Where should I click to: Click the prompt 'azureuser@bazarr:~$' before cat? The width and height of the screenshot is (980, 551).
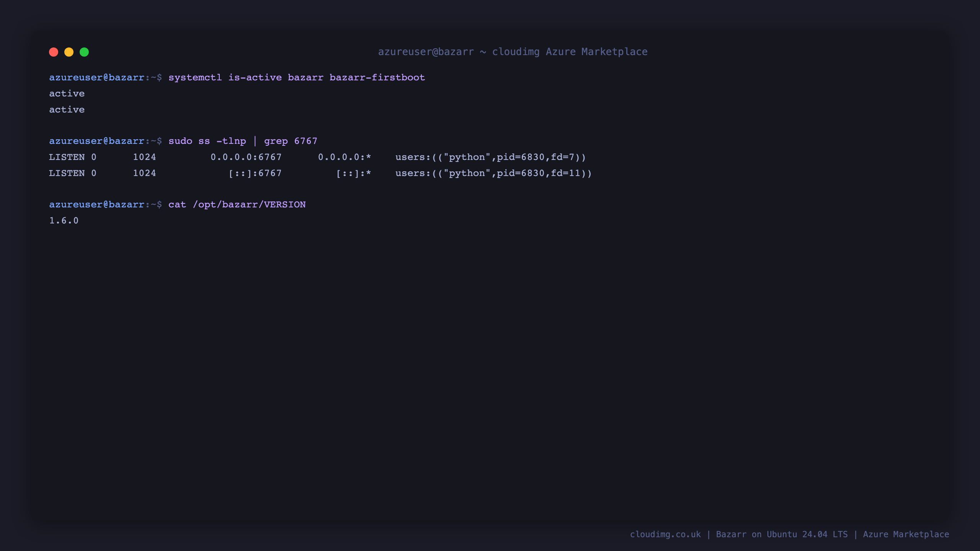pyautogui.click(x=106, y=205)
